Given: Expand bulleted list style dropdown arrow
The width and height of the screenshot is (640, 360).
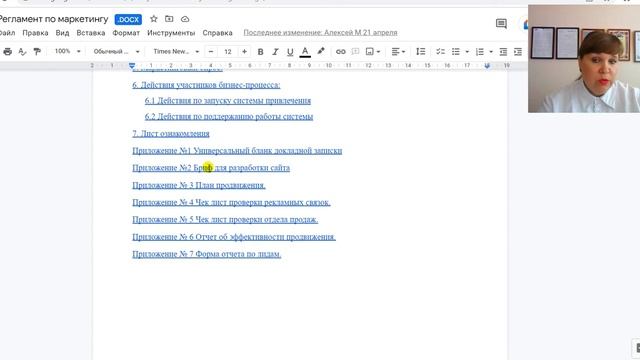Looking at the screenshot, I should [467, 52].
